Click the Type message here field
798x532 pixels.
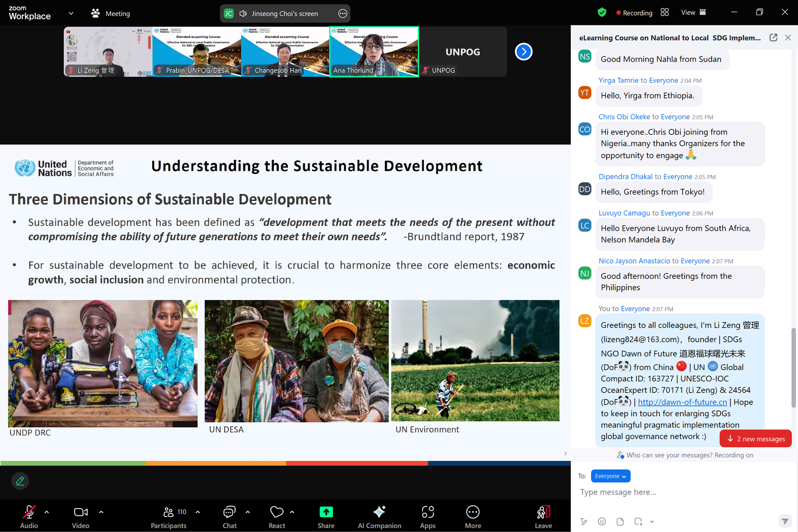click(682, 492)
